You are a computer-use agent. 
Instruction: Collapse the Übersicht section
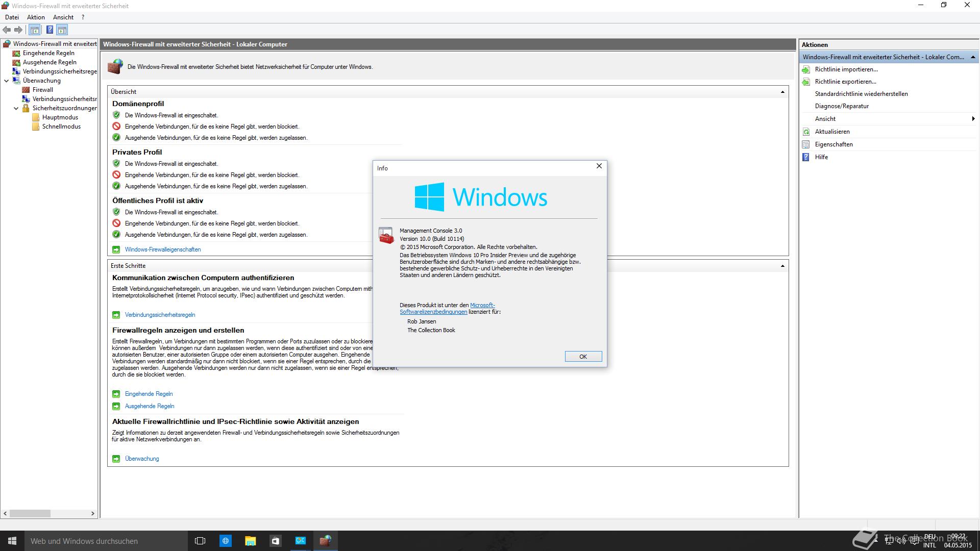tap(782, 92)
